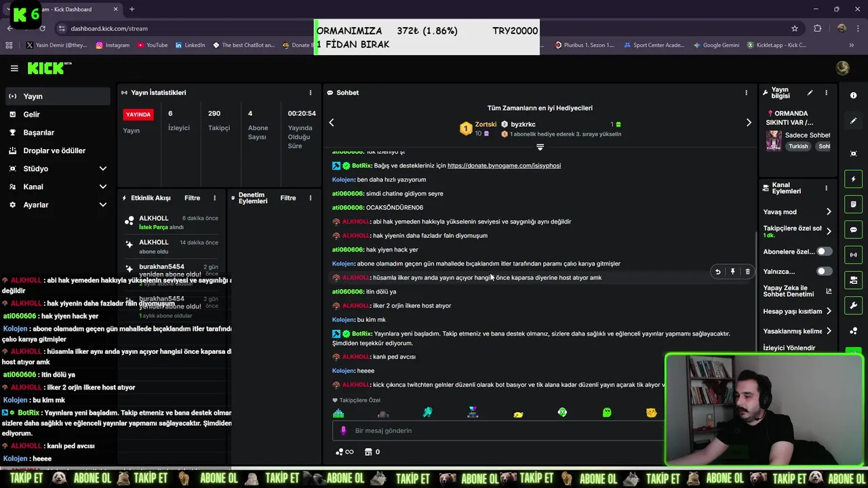Open the YouTube bookmark
This screenshot has width=868, height=488.
point(153,45)
